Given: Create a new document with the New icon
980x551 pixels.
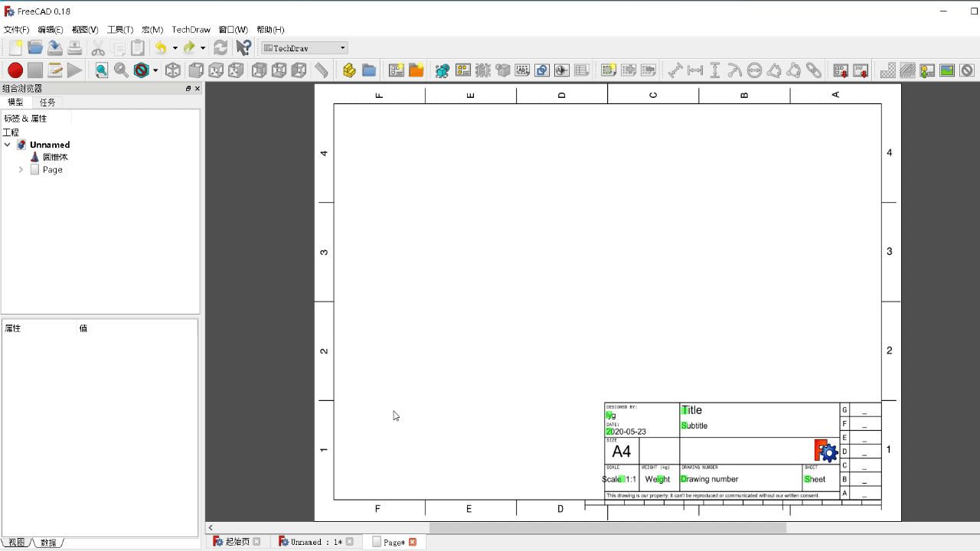Looking at the screenshot, I should click(x=15, y=47).
